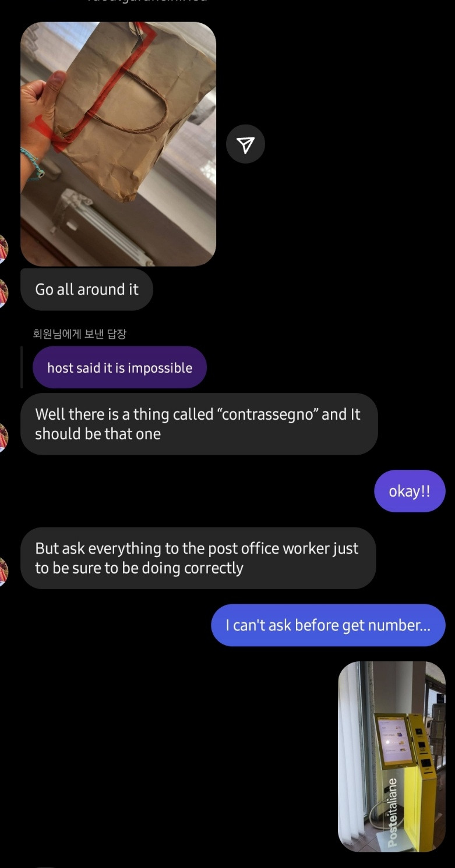Open the paper bag photo
Image resolution: width=455 pixels, height=868 pixels.
point(118,144)
